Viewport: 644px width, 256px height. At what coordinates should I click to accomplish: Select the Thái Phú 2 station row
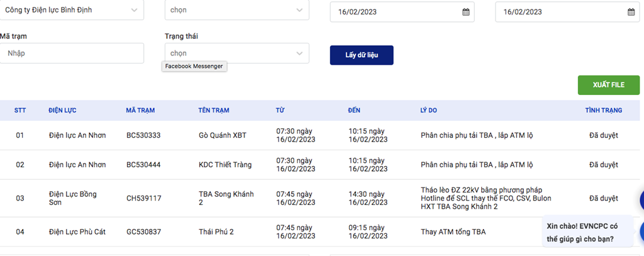coord(216,232)
